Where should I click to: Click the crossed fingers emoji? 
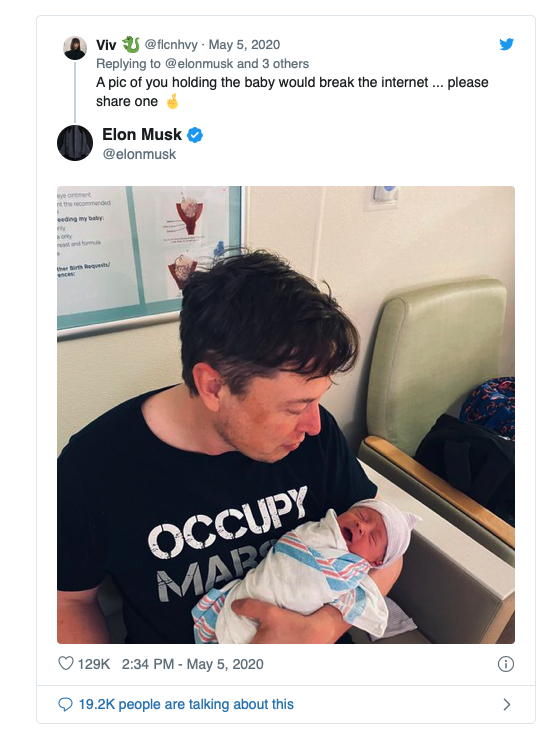pos(172,101)
